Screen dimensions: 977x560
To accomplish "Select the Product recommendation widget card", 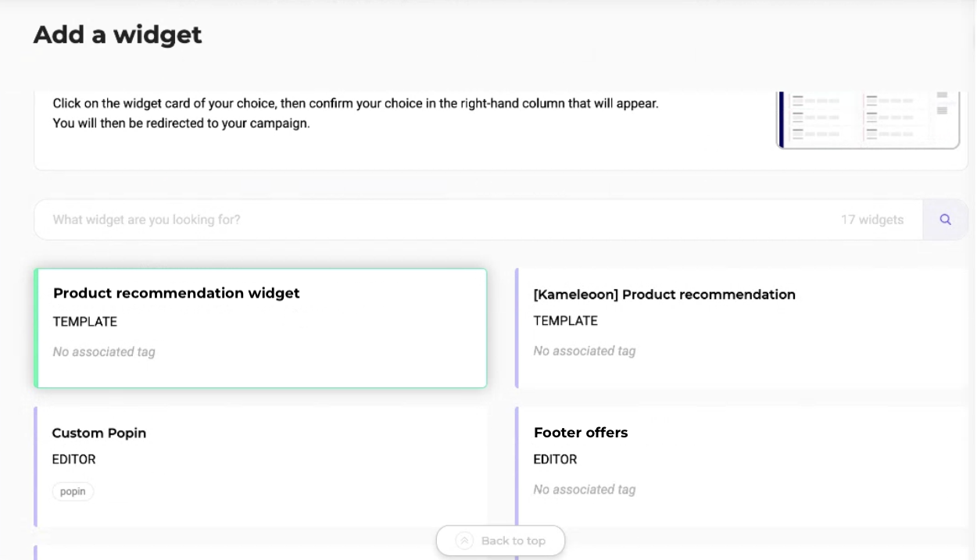I will [x=260, y=328].
